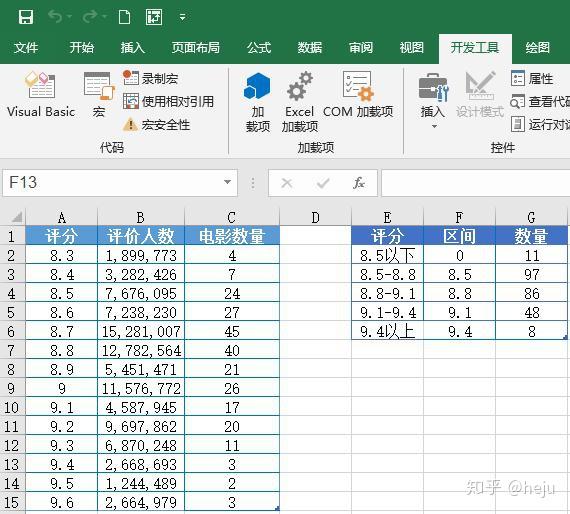Select column A header

pos(61,218)
